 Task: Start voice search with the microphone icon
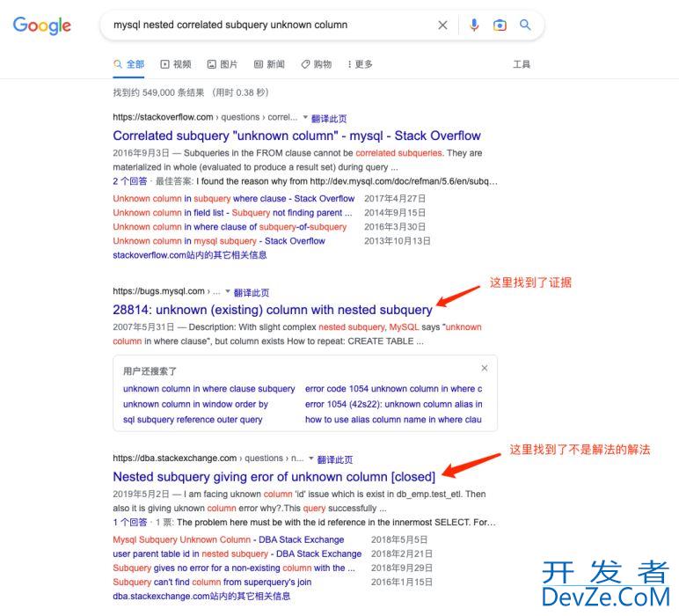pos(474,26)
